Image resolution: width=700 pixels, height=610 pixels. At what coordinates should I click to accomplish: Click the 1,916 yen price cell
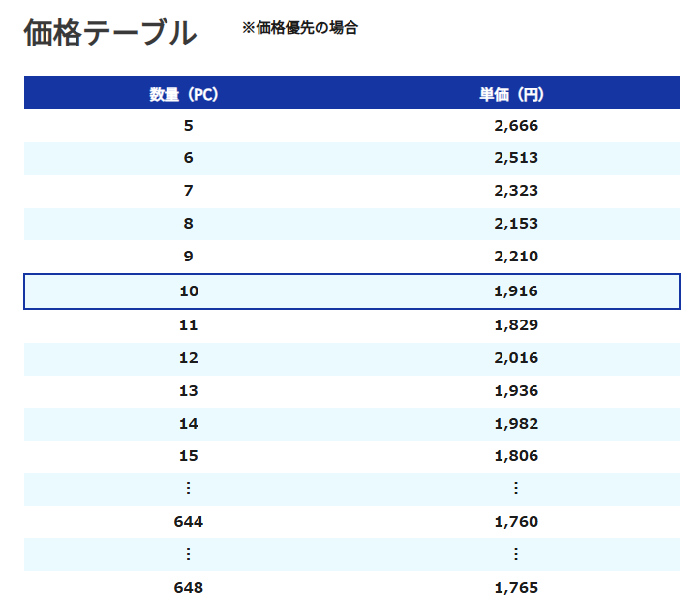pos(515,291)
